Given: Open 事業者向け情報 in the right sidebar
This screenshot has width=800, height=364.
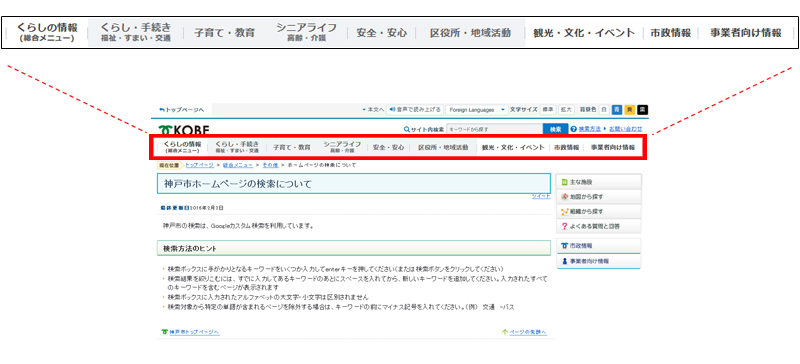Looking at the screenshot, I should click(x=599, y=261).
